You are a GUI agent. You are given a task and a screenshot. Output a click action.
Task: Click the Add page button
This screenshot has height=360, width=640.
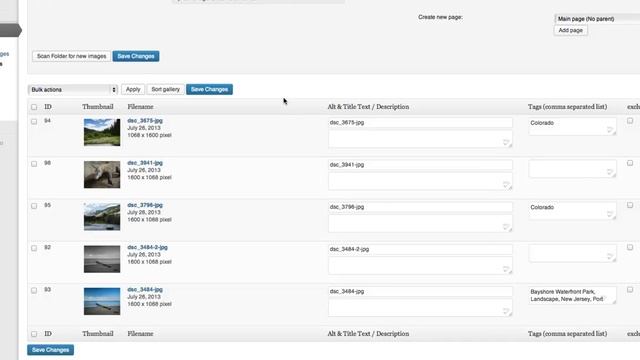pyautogui.click(x=571, y=30)
